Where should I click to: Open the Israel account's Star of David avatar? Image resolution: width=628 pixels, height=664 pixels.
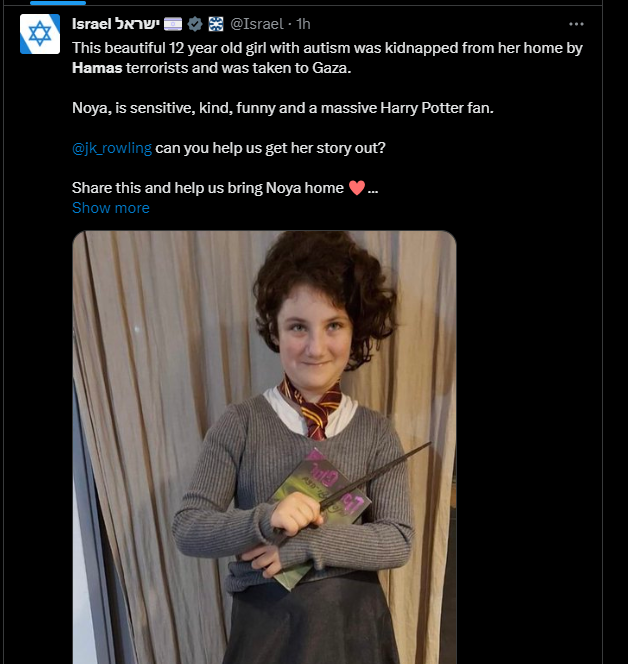pyautogui.click(x=40, y=34)
